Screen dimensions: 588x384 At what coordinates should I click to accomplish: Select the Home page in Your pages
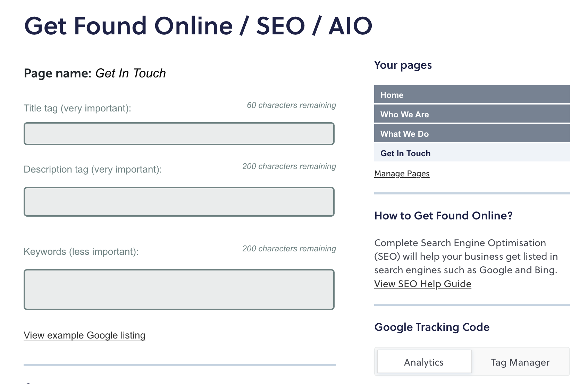[x=472, y=94]
